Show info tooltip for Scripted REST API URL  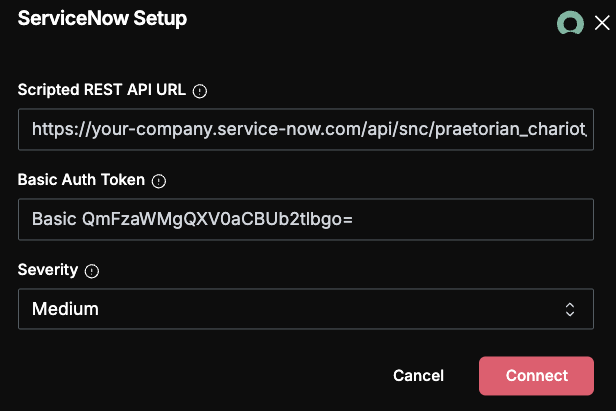pos(200,91)
